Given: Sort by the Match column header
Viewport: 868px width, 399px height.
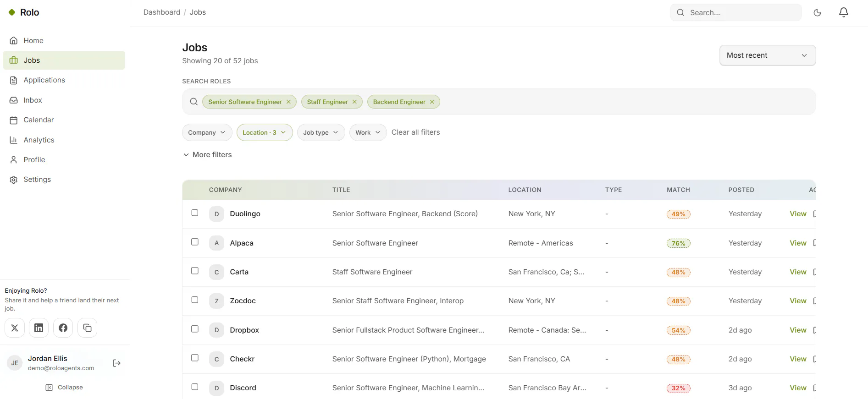Looking at the screenshot, I should pyautogui.click(x=678, y=190).
